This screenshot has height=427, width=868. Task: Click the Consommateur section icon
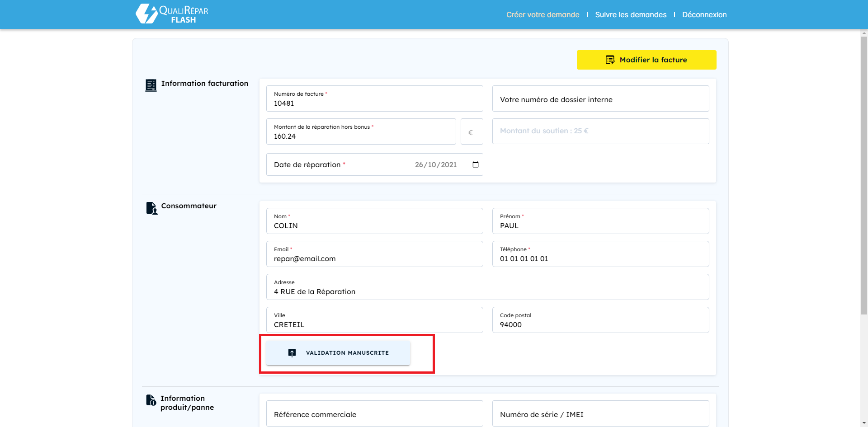point(151,208)
